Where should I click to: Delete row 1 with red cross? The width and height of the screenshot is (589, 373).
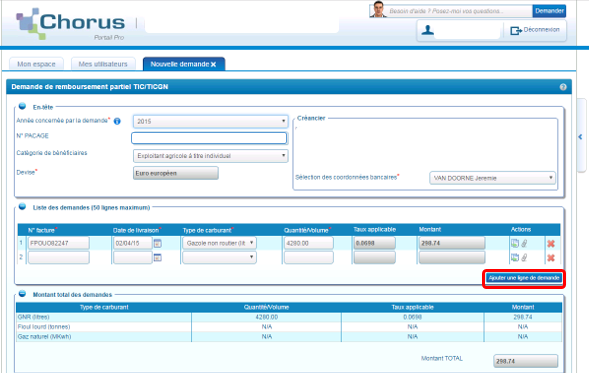[551, 244]
